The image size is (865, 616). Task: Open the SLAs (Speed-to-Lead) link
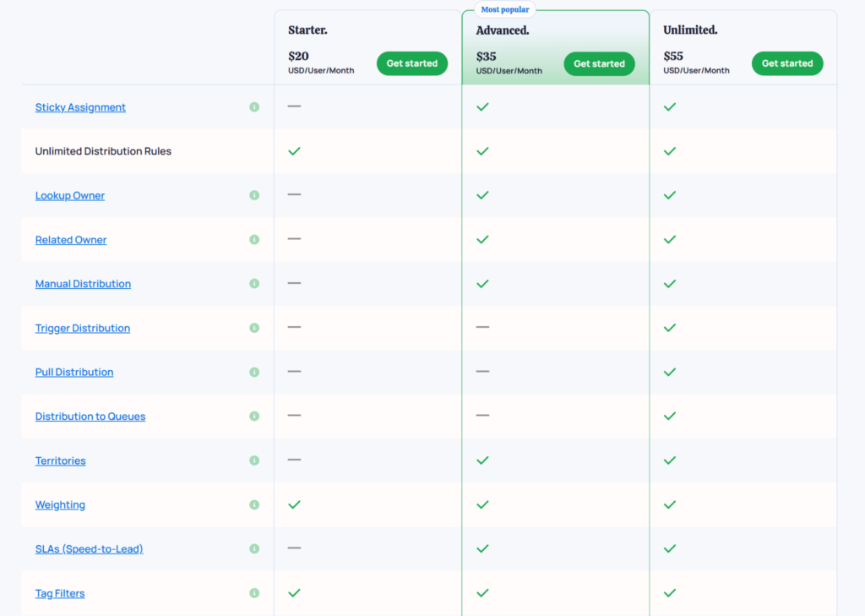tap(90, 548)
